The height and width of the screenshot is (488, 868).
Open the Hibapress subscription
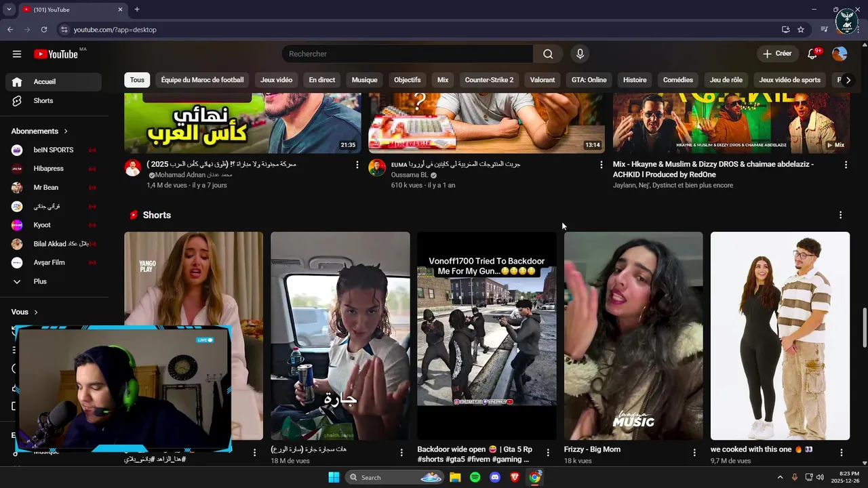coord(54,169)
